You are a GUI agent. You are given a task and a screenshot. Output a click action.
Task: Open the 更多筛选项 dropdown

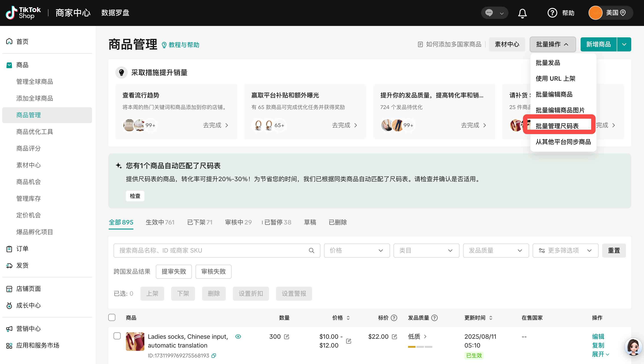(x=565, y=251)
